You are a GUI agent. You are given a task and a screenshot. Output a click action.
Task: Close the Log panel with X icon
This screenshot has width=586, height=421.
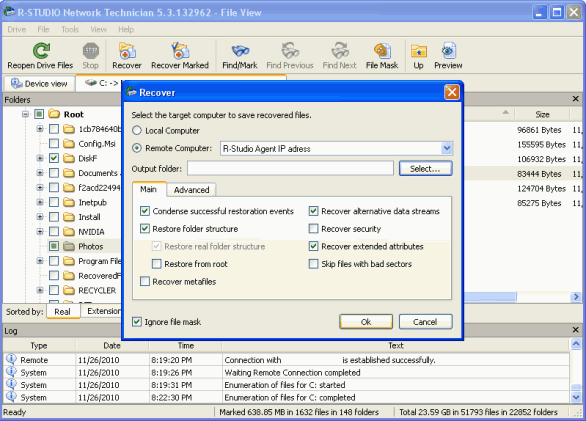pos(576,330)
